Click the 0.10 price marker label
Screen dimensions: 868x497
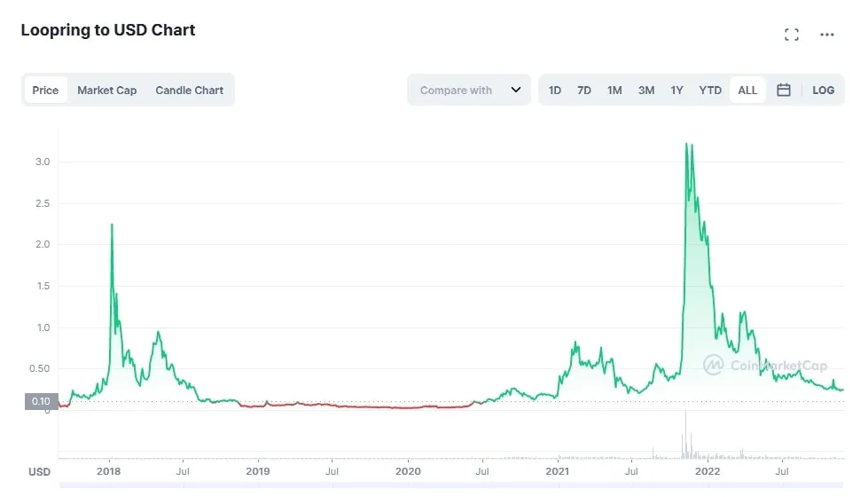click(x=41, y=401)
